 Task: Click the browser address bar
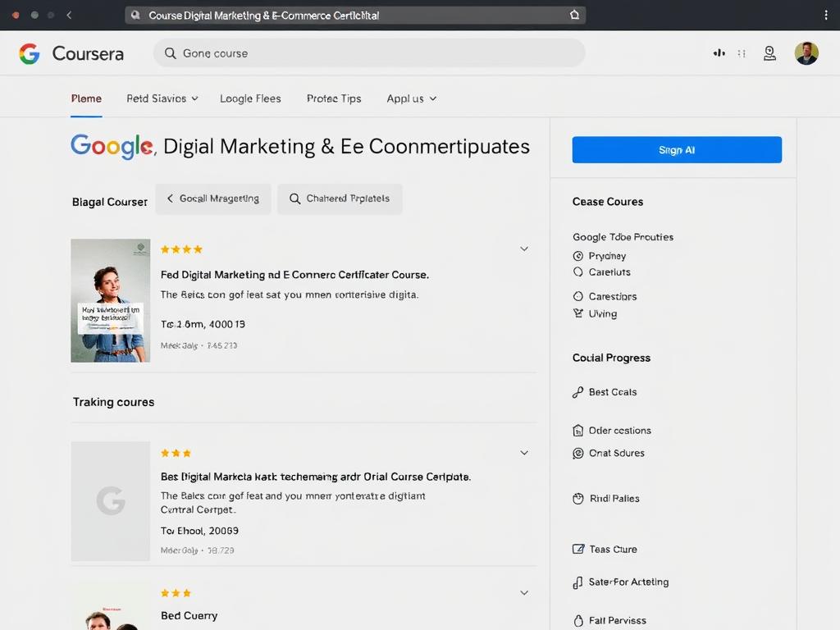point(355,15)
